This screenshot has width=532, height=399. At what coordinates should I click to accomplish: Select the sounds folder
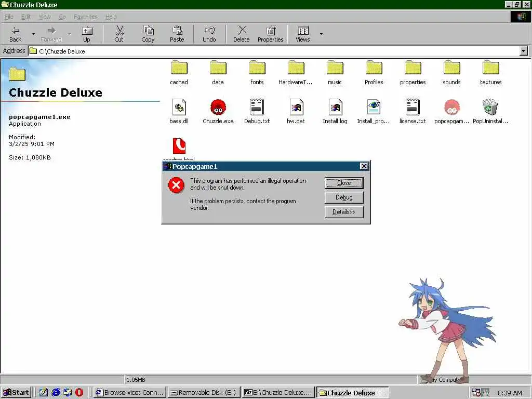451,73
